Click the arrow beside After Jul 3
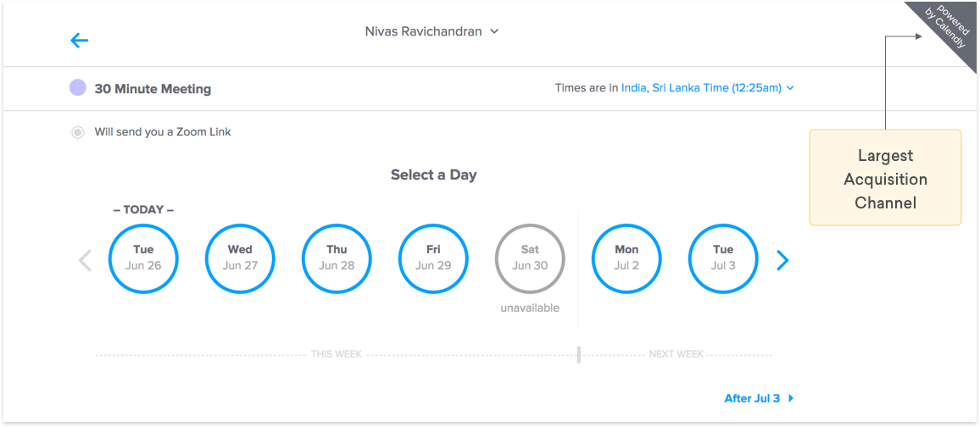Screen dimensions: 980x427 [791, 398]
